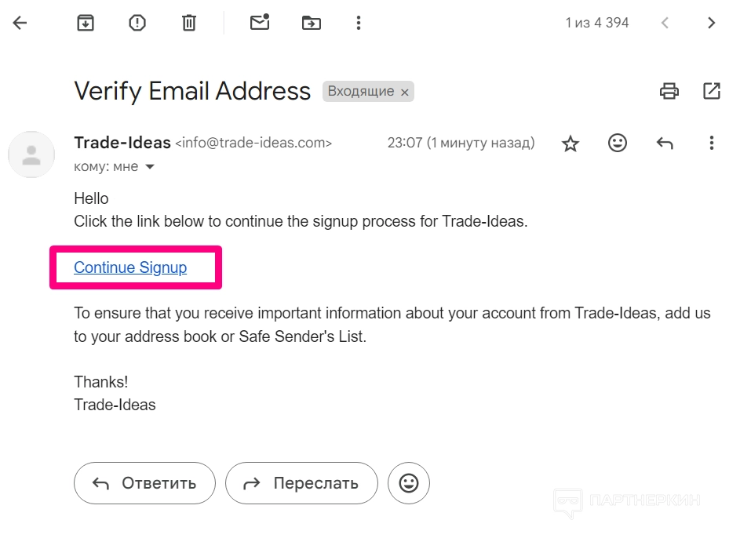Star the Trade-Ideas message
The image size is (740, 560).
point(570,144)
